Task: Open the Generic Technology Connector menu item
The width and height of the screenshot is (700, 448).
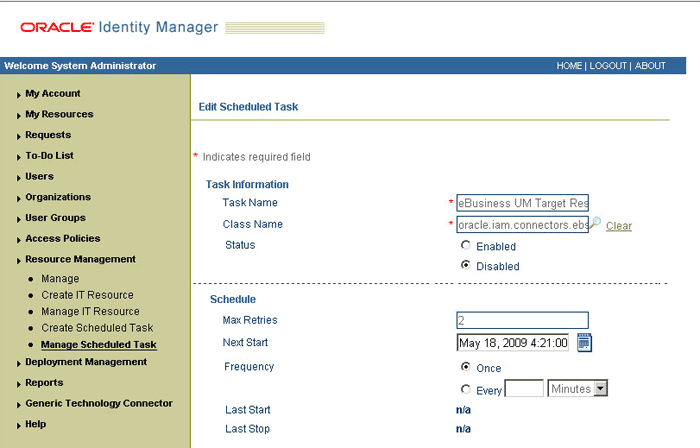Action: [x=99, y=403]
